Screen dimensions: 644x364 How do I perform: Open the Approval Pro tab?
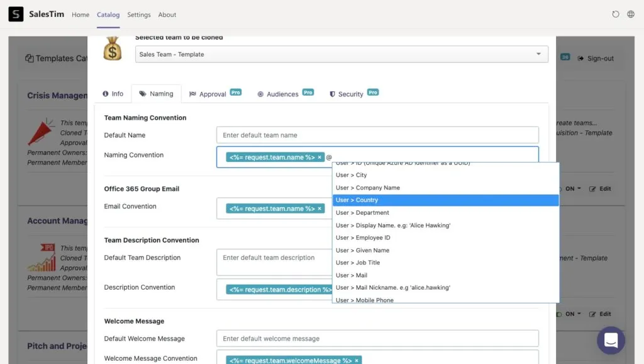coord(215,94)
